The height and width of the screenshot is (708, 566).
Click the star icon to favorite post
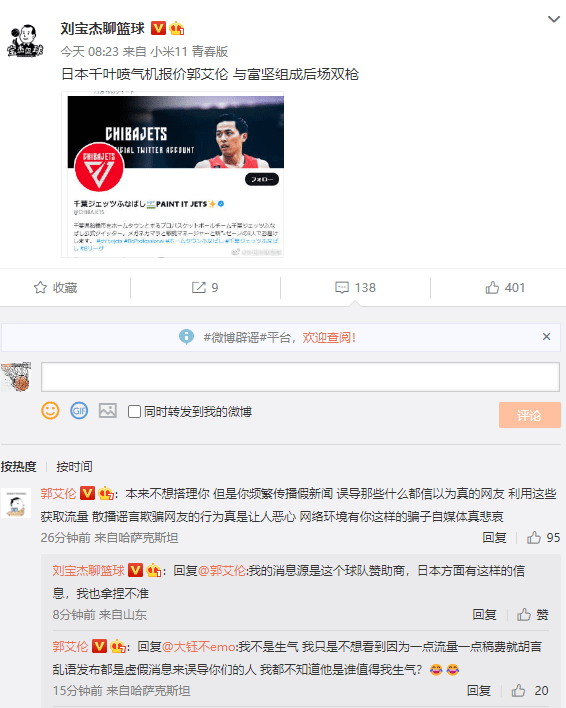40,288
